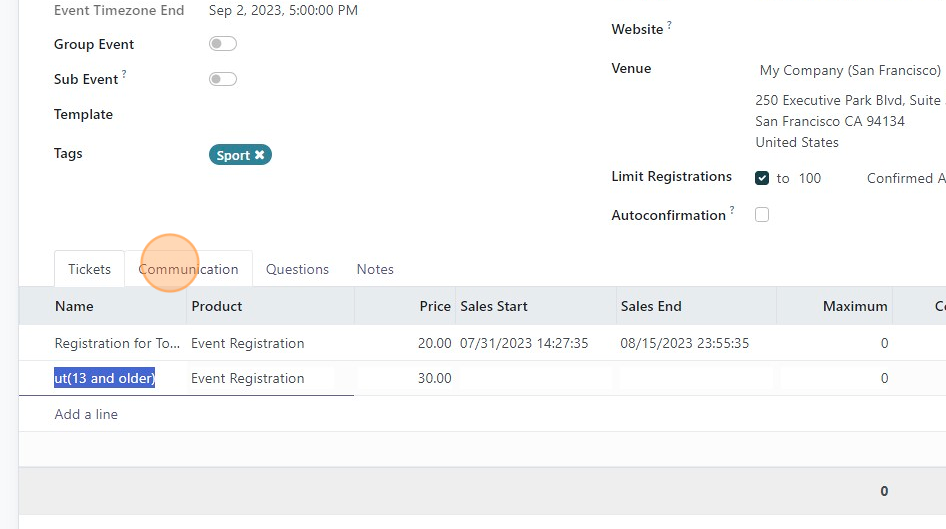Screen dimensions: 946x529
Task: Click the San Francisco CA 94134 address line
Action: 830,121
